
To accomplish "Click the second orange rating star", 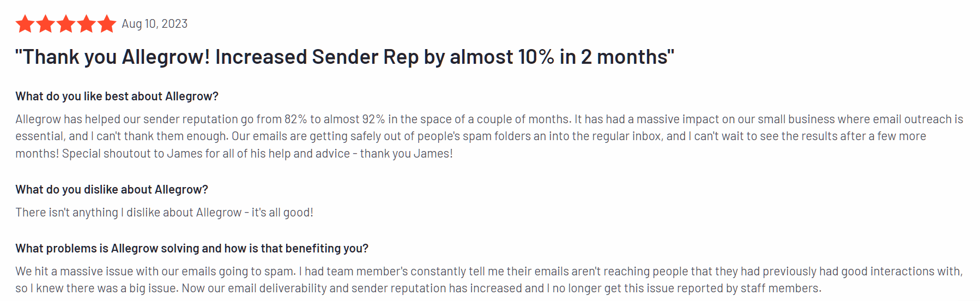I will click(x=45, y=24).
